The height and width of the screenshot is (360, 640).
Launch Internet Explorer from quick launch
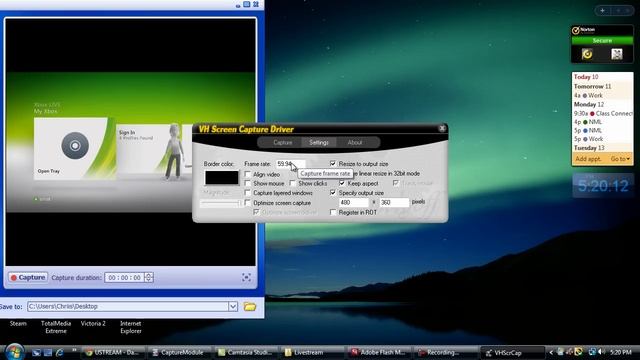pyautogui.click(x=60, y=352)
